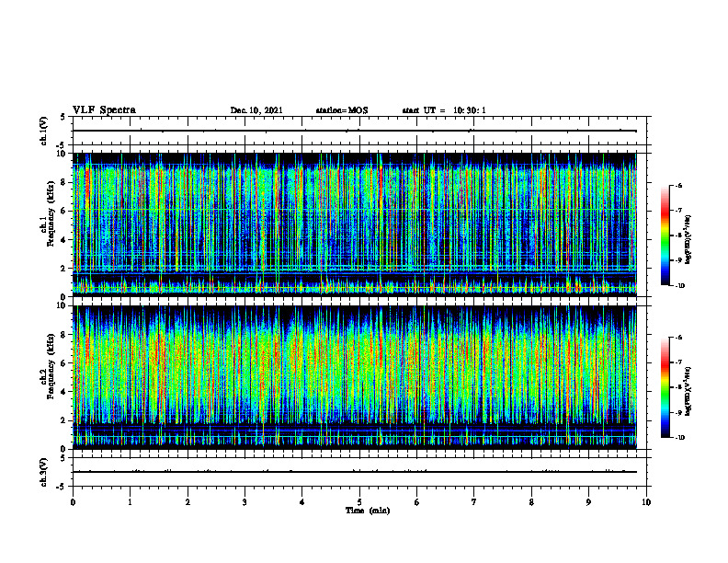Select the "Dec. 10, 2021" date text

pos(256,110)
